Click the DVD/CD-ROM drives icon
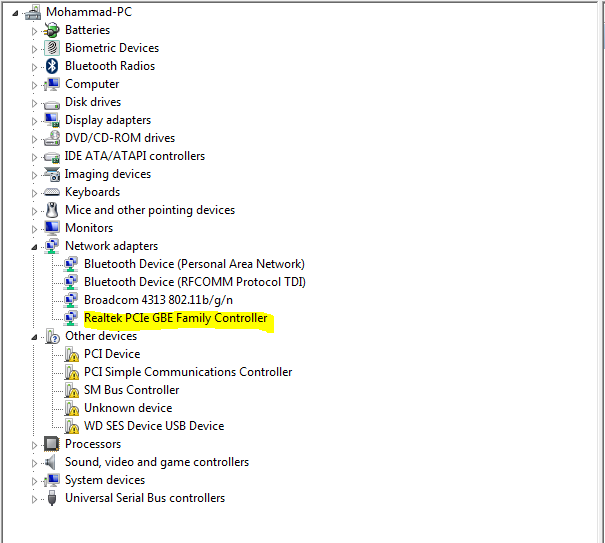The image size is (605, 543). point(52,138)
